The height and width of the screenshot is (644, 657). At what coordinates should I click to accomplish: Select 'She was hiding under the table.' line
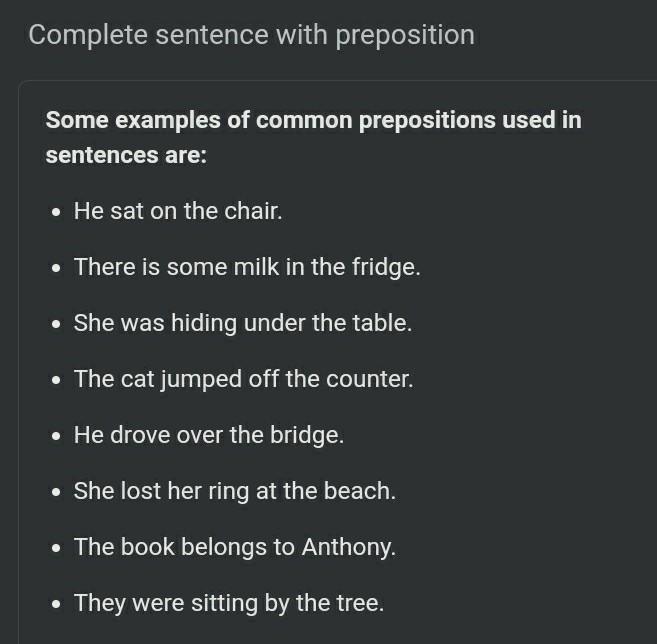(242, 324)
